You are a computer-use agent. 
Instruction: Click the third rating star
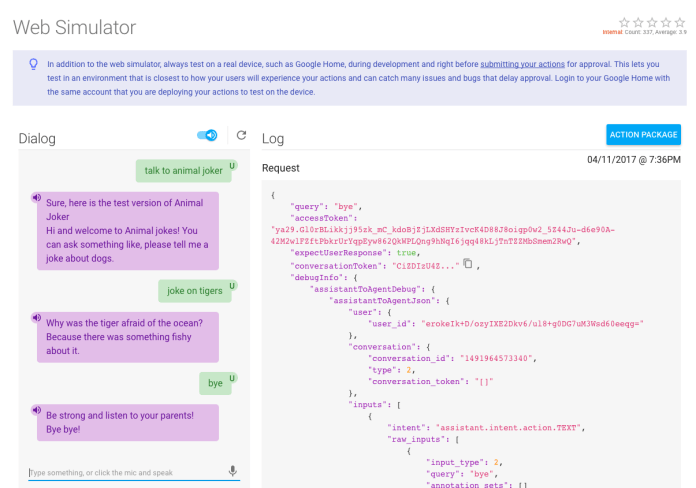653,21
